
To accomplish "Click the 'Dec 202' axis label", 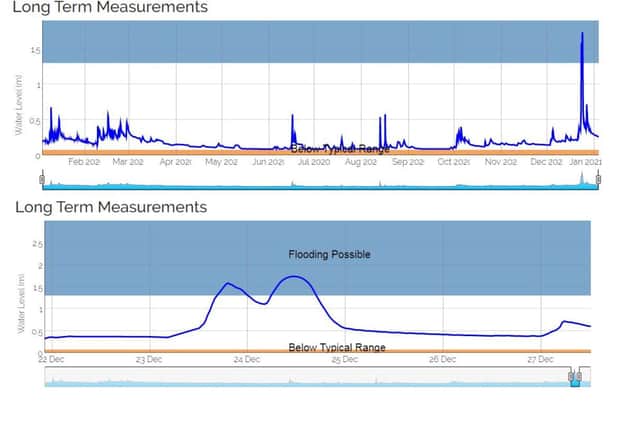I will tap(546, 162).
